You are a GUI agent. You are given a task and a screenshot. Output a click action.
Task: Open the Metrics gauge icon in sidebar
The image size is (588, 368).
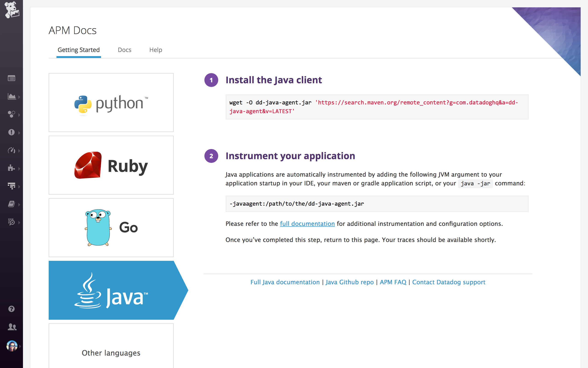[x=11, y=150]
